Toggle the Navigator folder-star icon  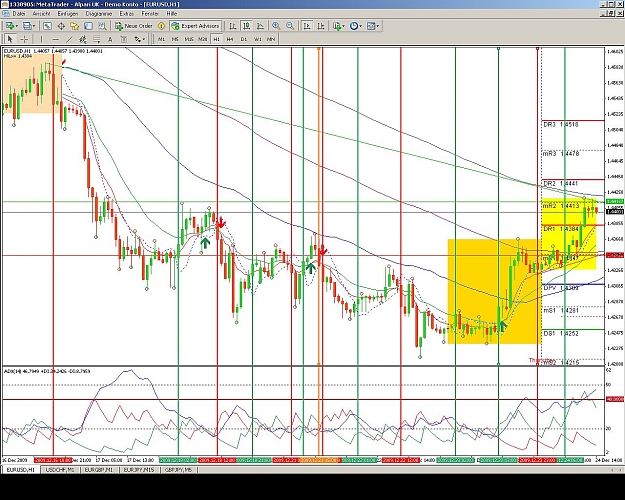pos(75,26)
